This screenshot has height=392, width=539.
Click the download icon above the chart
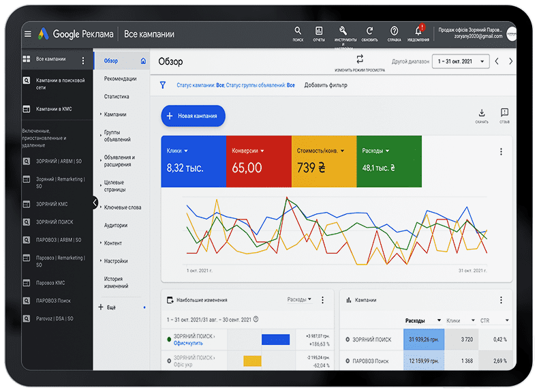point(482,113)
